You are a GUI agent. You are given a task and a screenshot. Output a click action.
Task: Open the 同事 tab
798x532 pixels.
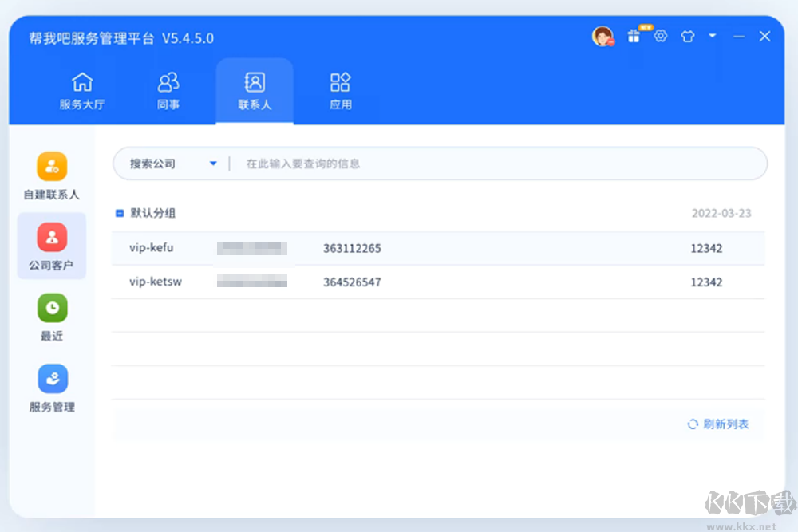(x=168, y=90)
